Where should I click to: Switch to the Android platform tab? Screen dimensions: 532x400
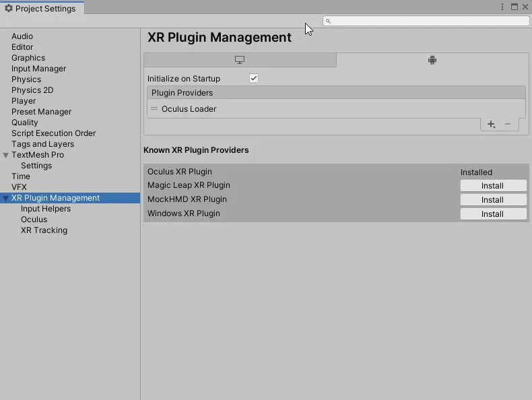coord(432,60)
